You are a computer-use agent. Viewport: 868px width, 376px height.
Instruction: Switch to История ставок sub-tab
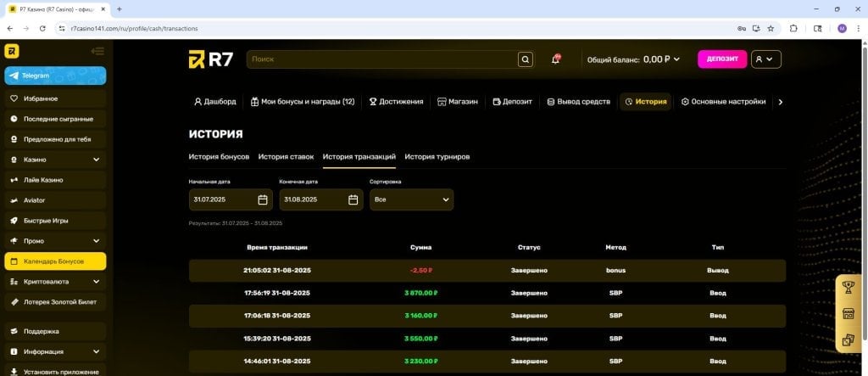(x=286, y=157)
